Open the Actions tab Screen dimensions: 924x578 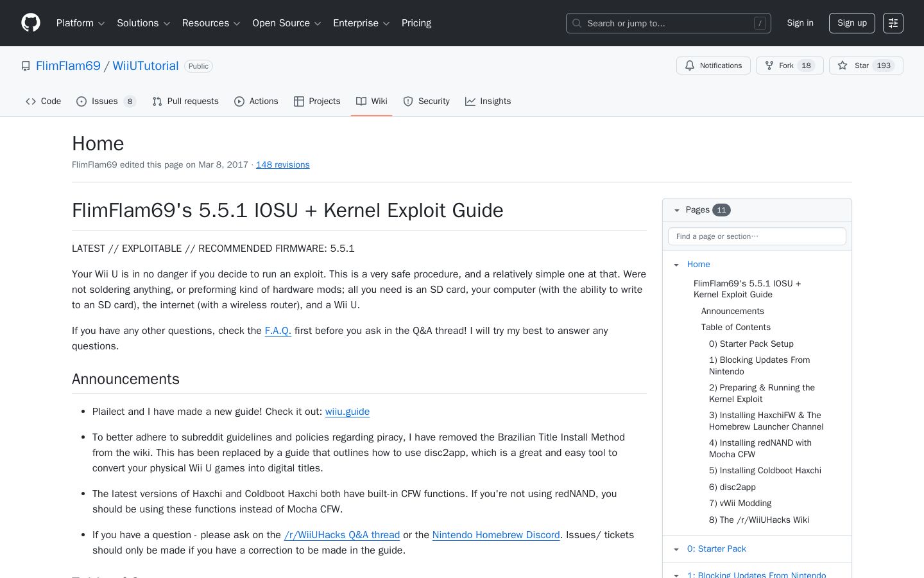tap(256, 101)
